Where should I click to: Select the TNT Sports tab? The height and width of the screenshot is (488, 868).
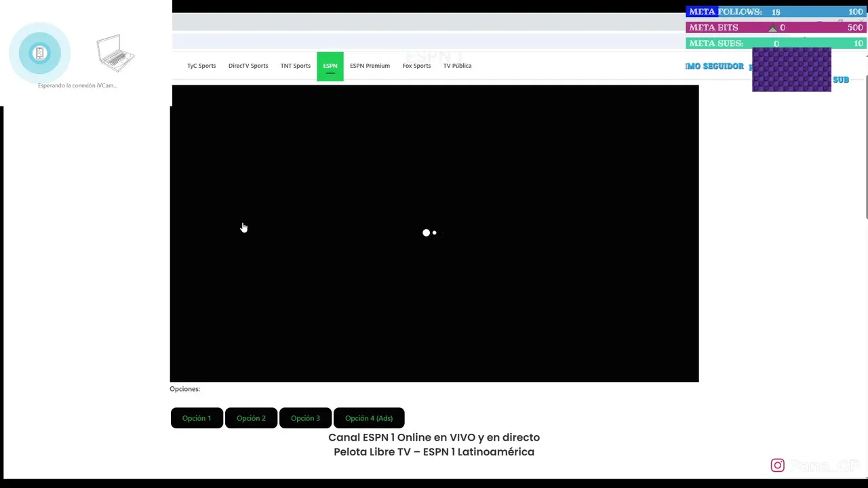[x=296, y=66]
